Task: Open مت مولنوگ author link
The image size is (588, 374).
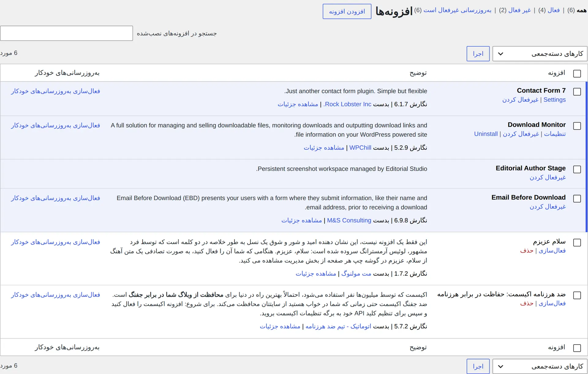Action: [x=356, y=274]
